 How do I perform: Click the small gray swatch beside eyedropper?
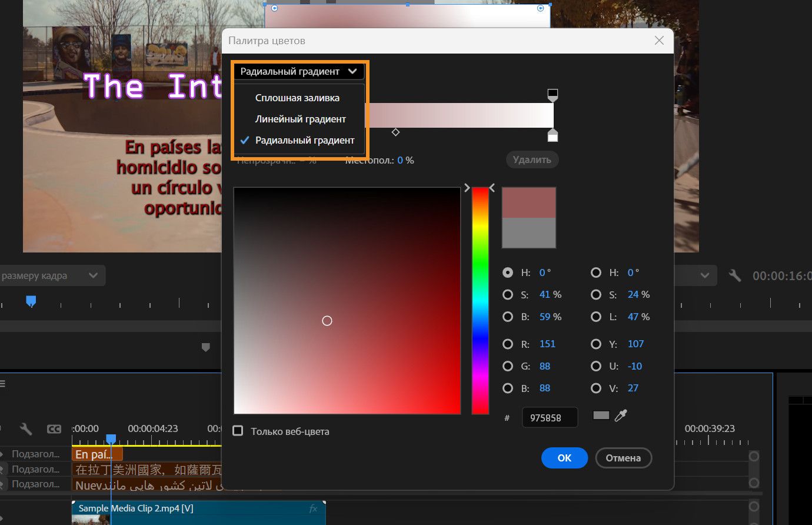(x=601, y=416)
